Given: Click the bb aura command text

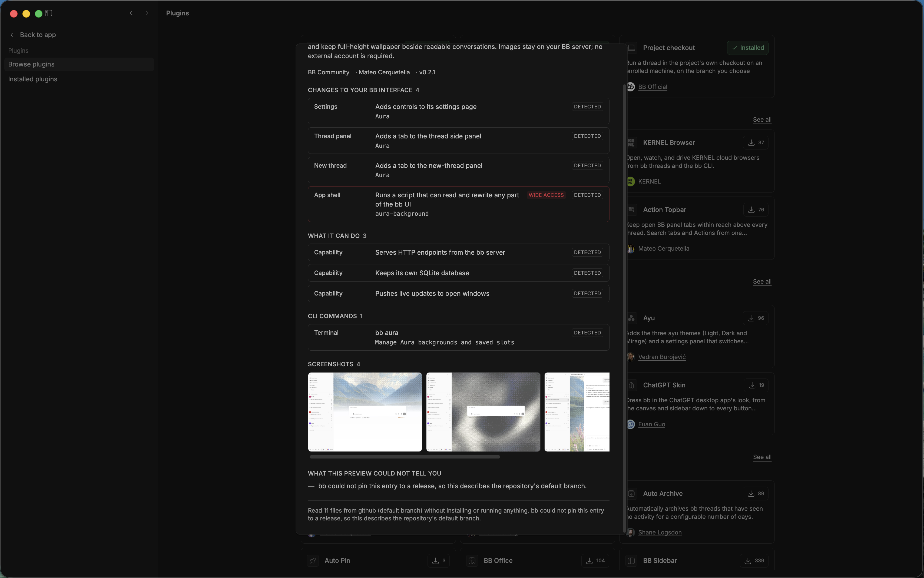Looking at the screenshot, I should click(386, 333).
